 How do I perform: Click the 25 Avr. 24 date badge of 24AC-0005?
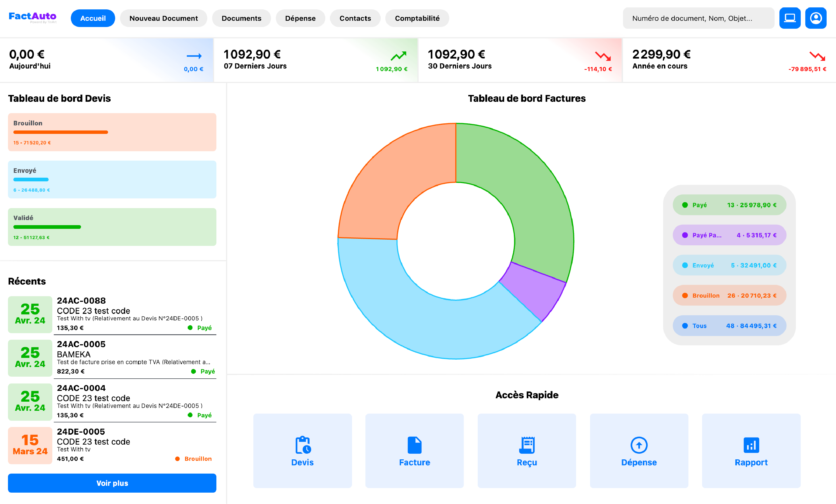point(30,358)
